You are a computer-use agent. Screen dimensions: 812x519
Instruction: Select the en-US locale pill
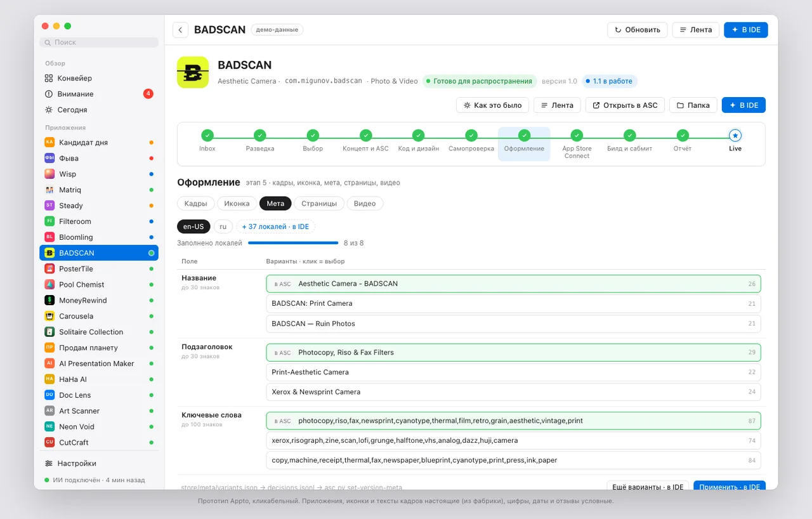point(193,227)
